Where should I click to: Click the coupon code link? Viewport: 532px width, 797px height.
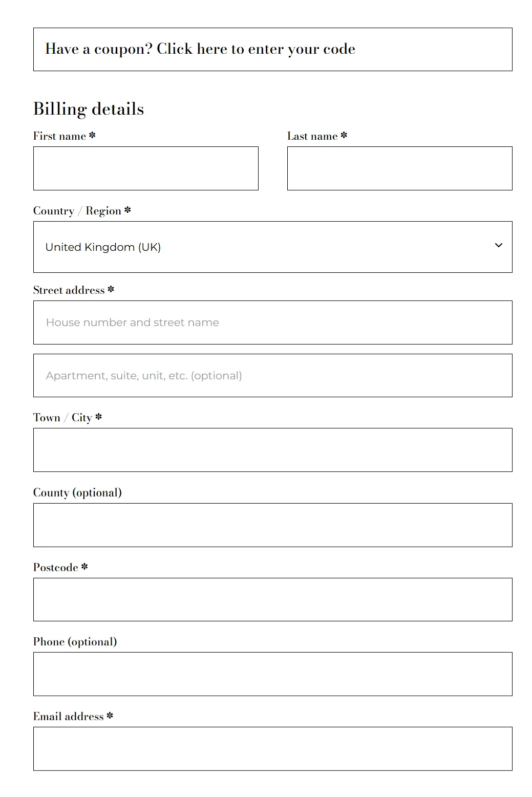click(x=256, y=49)
